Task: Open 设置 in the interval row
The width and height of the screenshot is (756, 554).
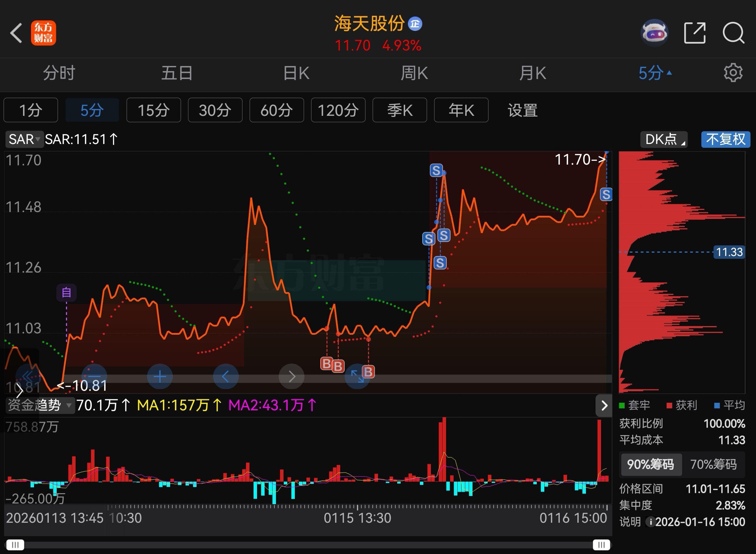Action: 522,110
